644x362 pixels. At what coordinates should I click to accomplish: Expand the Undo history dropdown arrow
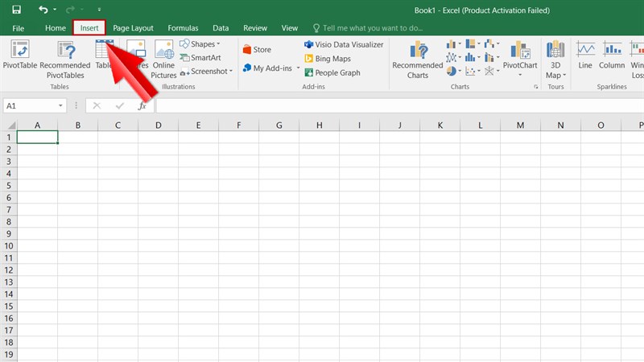coord(55,10)
